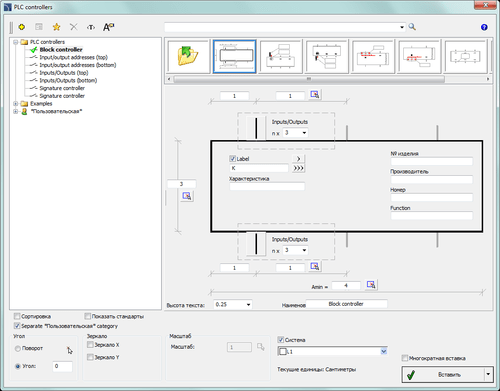Viewport: 500px width, 391px height.
Task: Select Input/output addresses (top) tree item
Action: click(x=73, y=57)
